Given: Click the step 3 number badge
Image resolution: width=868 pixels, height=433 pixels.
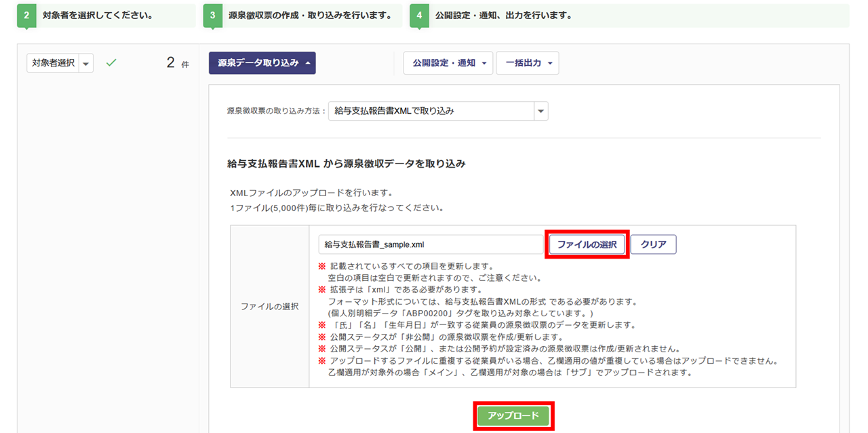Looking at the screenshot, I should click(x=212, y=15).
